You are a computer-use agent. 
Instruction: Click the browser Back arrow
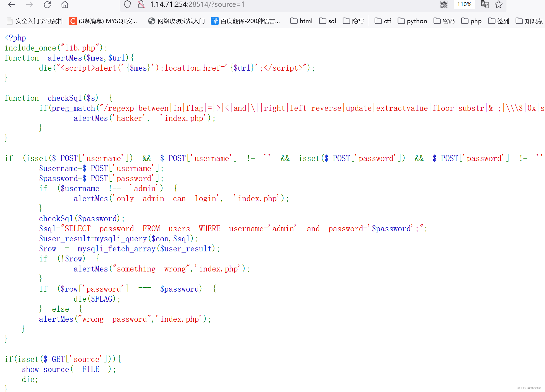(x=12, y=4)
